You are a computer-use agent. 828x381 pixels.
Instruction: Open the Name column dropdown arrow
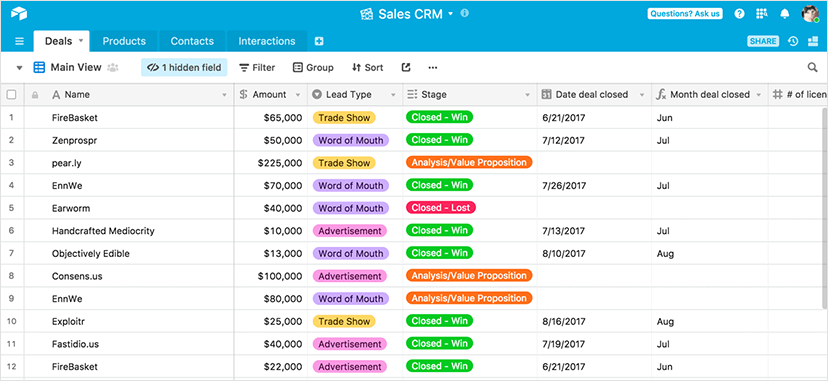point(224,95)
